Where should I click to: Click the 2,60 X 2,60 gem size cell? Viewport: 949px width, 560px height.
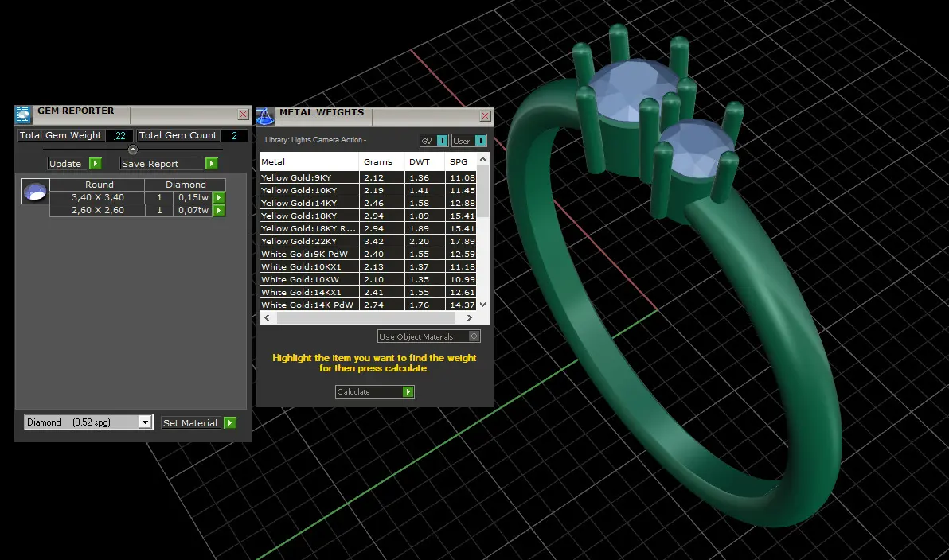tap(97, 210)
